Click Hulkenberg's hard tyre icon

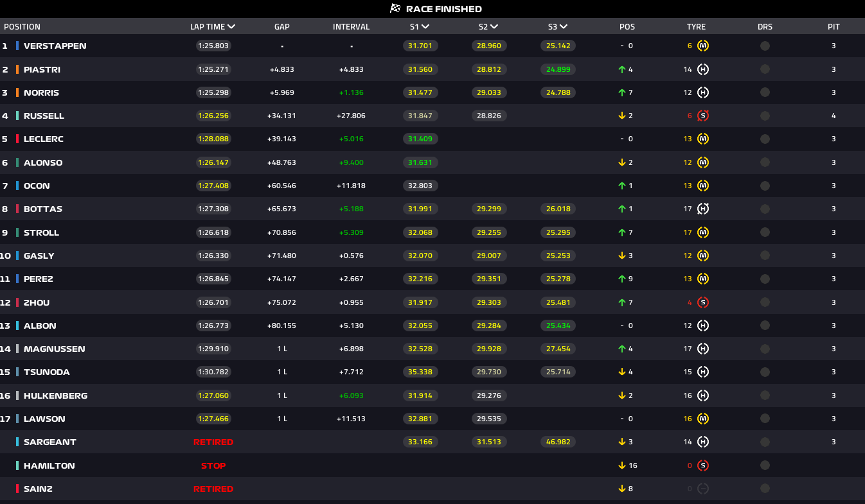[703, 395]
